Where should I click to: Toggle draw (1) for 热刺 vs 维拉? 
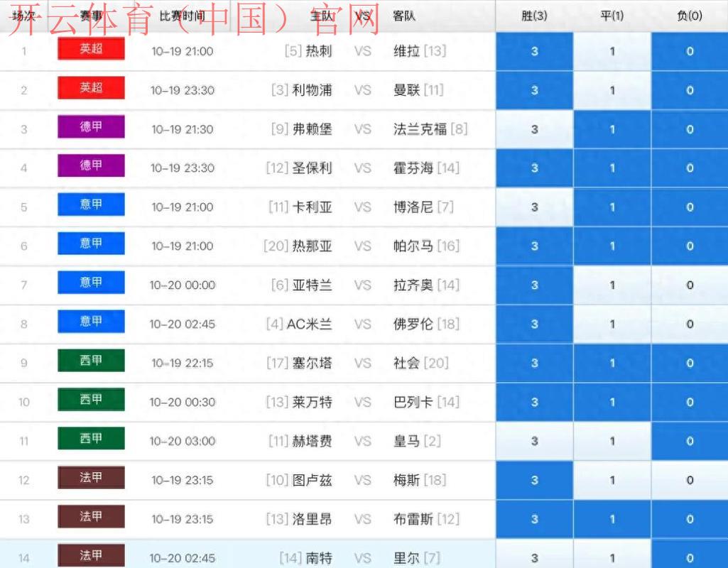[x=612, y=51]
